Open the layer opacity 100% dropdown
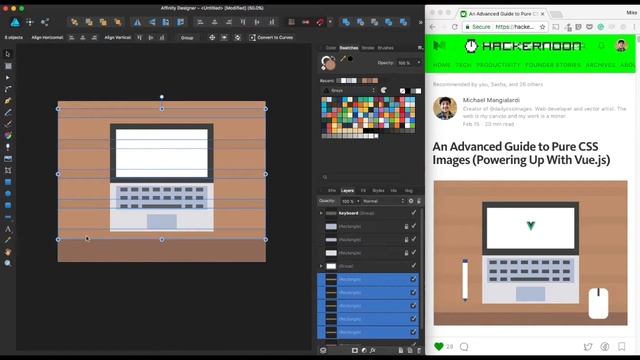The width and height of the screenshot is (640, 360). [351, 201]
